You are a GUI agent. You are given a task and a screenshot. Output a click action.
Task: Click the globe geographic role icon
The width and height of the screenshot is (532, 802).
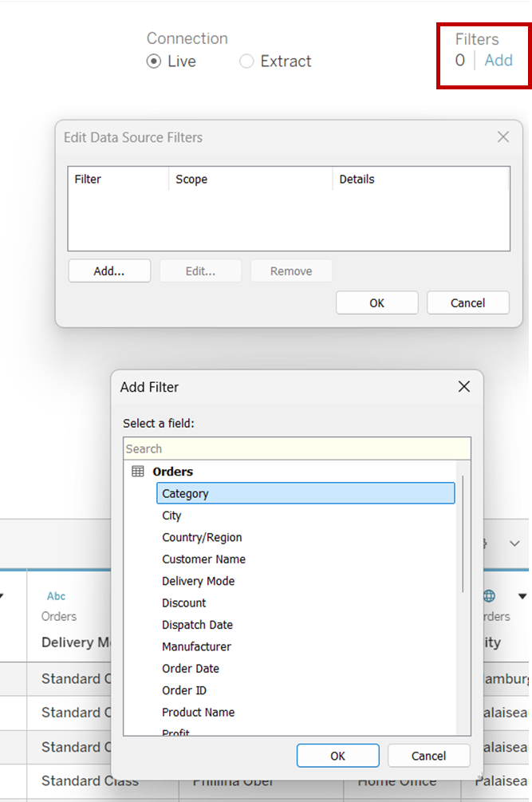pyautogui.click(x=489, y=596)
